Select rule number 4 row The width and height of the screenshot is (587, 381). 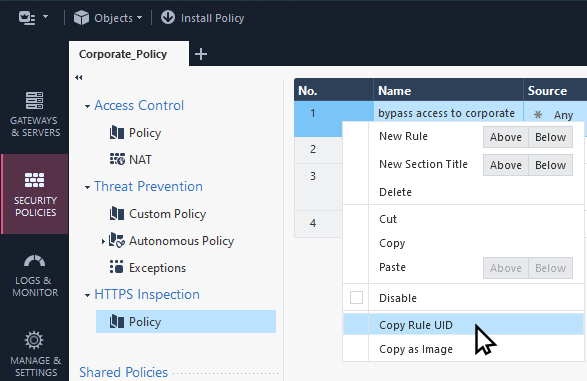coord(318,224)
